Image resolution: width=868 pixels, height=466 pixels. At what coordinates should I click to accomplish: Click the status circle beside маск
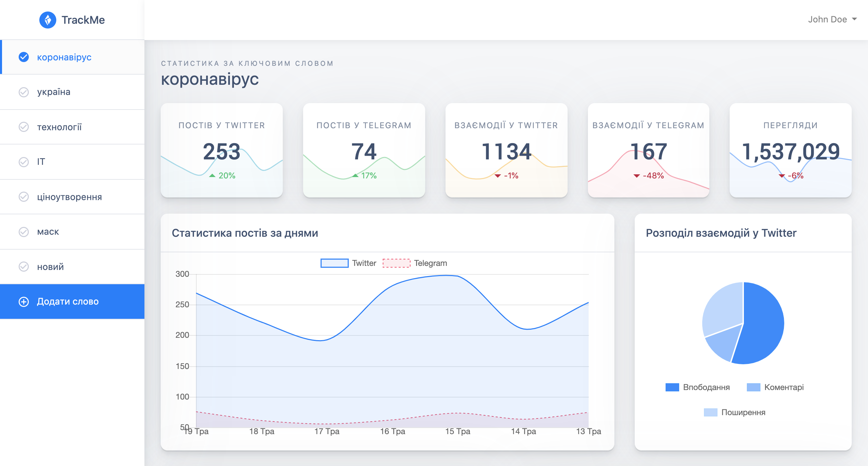23,232
